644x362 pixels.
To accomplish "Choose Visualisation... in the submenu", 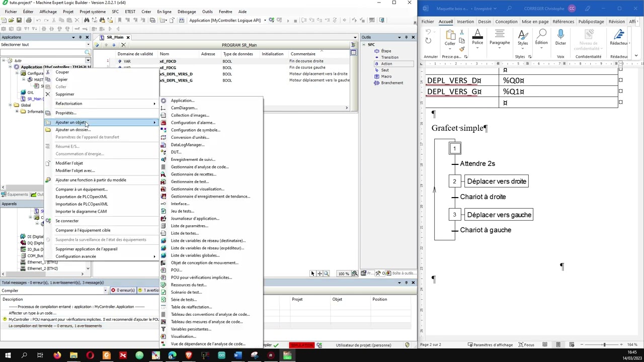I will pyautogui.click(x=183, y=336).
